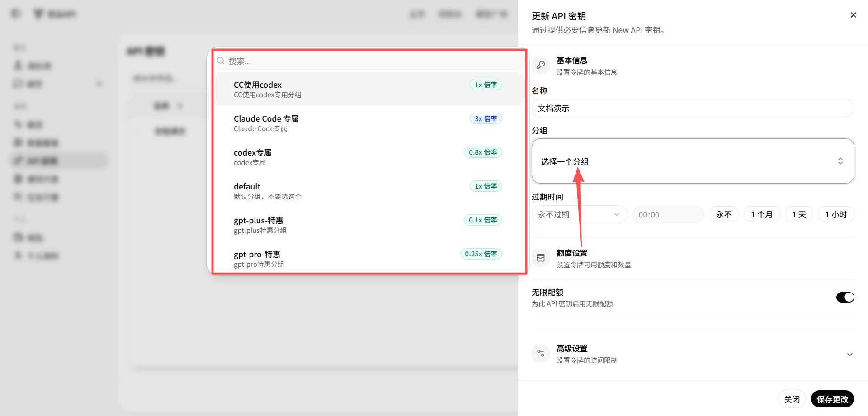Click the 0.25x 倍率 badge
The width and height of the screenshot is (868, 416).
(x=481, y=254)
